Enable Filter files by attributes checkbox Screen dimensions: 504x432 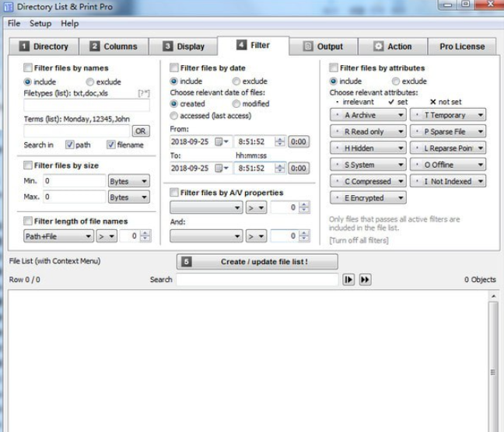coord(334,68)
